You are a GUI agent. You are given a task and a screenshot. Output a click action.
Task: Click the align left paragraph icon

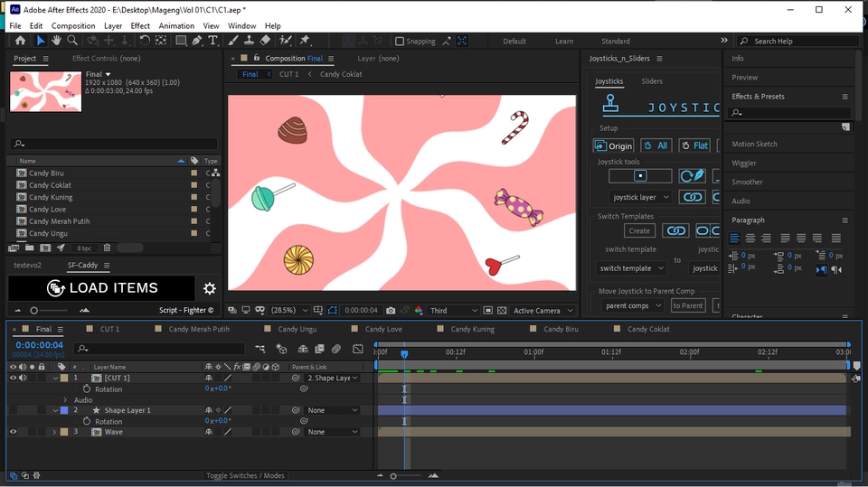pos(734,238)
